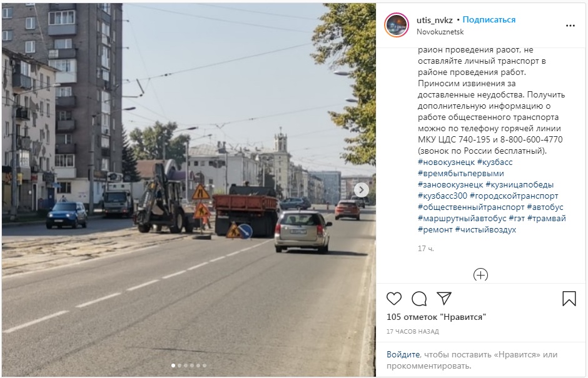The image size is (588, 378).
Task: Select the last carousel indicator dot
Action: (205, 366)
